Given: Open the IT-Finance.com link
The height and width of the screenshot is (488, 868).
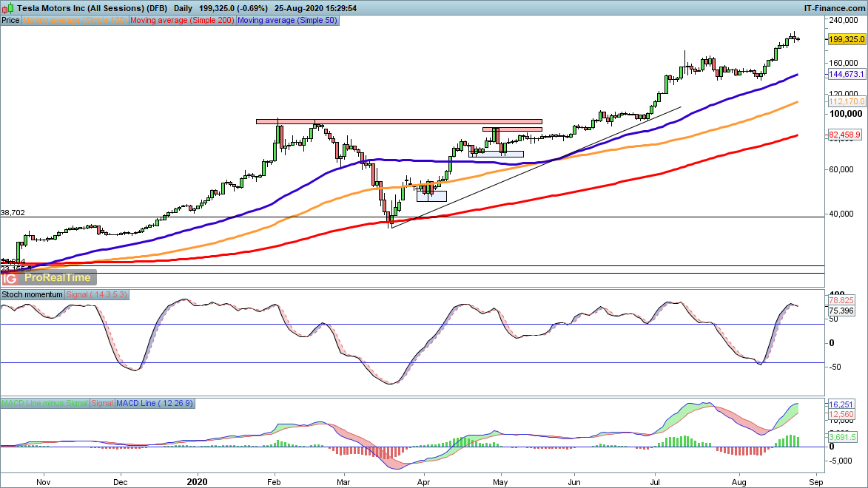Looking at the screenshot, I should pyautogui.click(x=835, y=7).
